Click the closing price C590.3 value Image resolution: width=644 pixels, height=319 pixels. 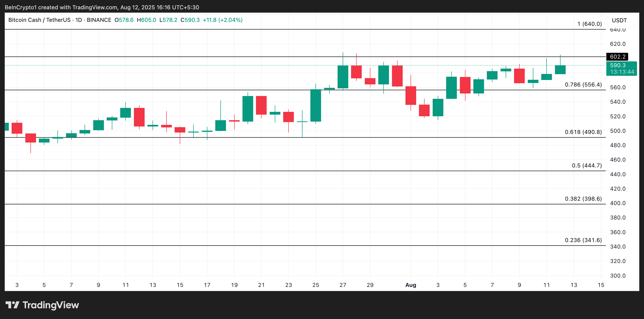click(x=190, y=20)
